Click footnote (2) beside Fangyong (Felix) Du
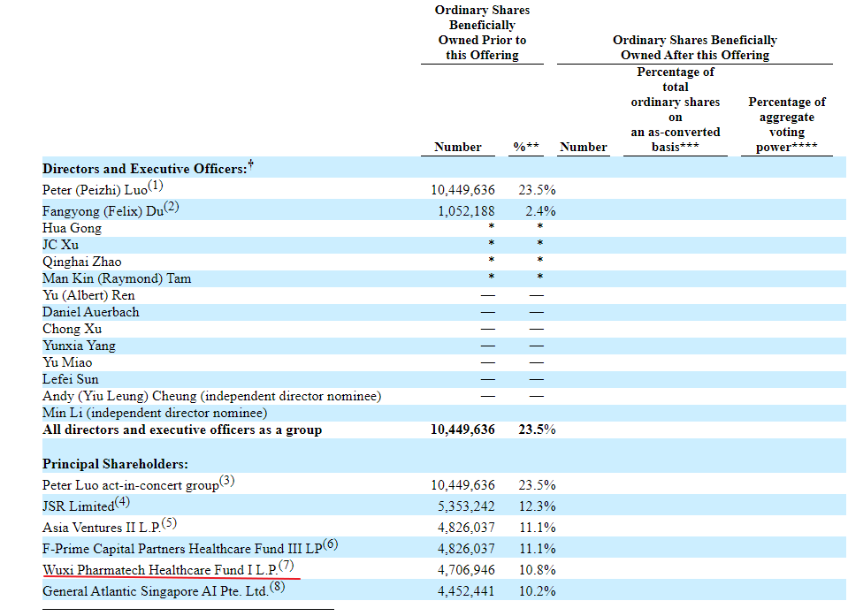This screenshot has height=616, width=848. 170,208
